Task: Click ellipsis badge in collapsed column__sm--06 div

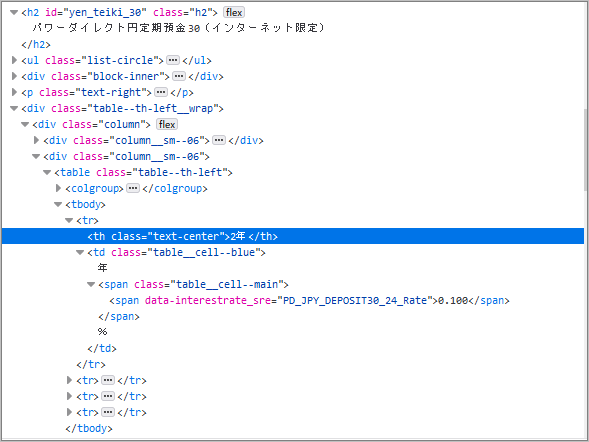Action: click(219, 140)
